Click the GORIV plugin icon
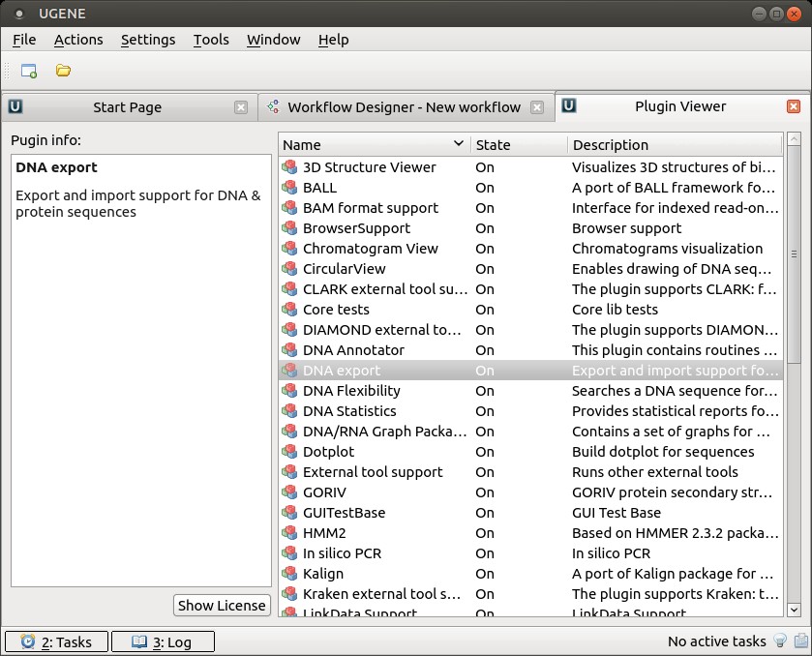The height and width of the screenshot is (656, 812). pos(289,492)
